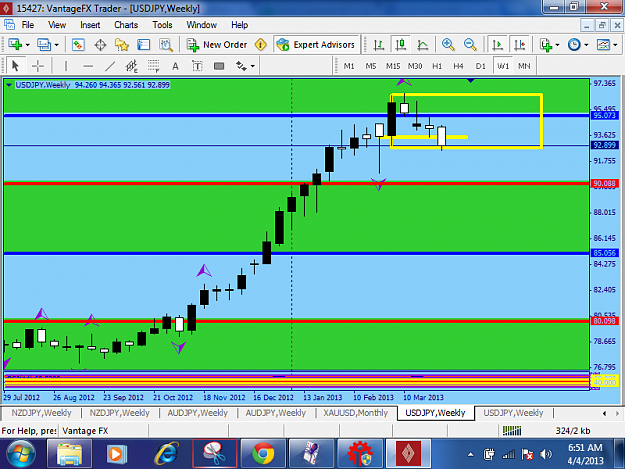
Task: Open the Data Window crosshair-target icon
Action: coord(100,45)
